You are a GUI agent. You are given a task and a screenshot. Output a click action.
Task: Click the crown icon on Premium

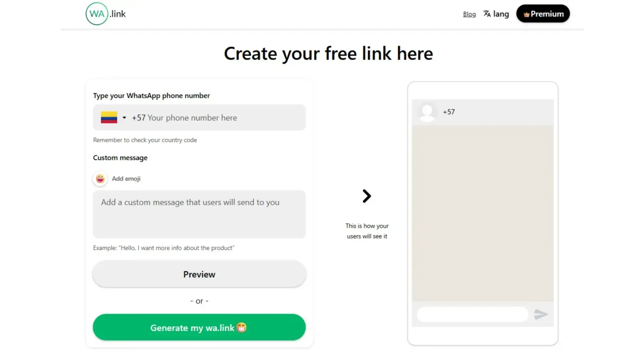(x=526, y=15)
